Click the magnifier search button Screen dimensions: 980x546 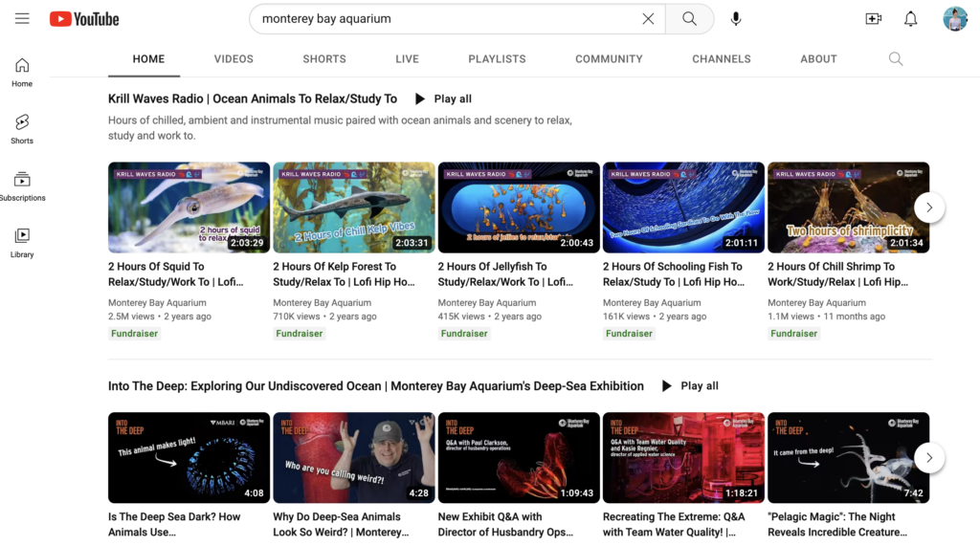pos(689,19)
